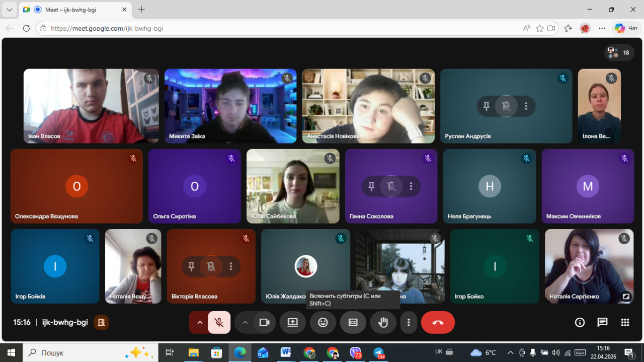Open the meeting details info icon

pyautogui.click(x=580, y=322)
